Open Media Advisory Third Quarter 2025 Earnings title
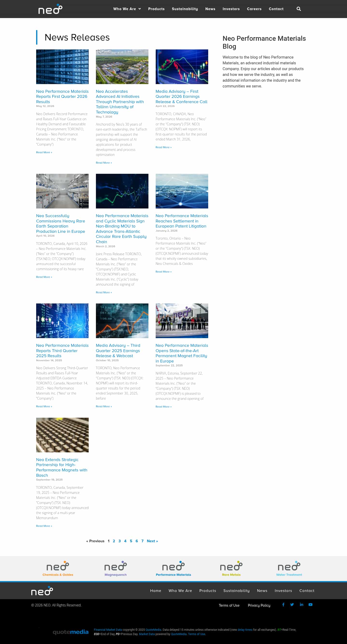 pyautogui.click(x=118, y=350)
